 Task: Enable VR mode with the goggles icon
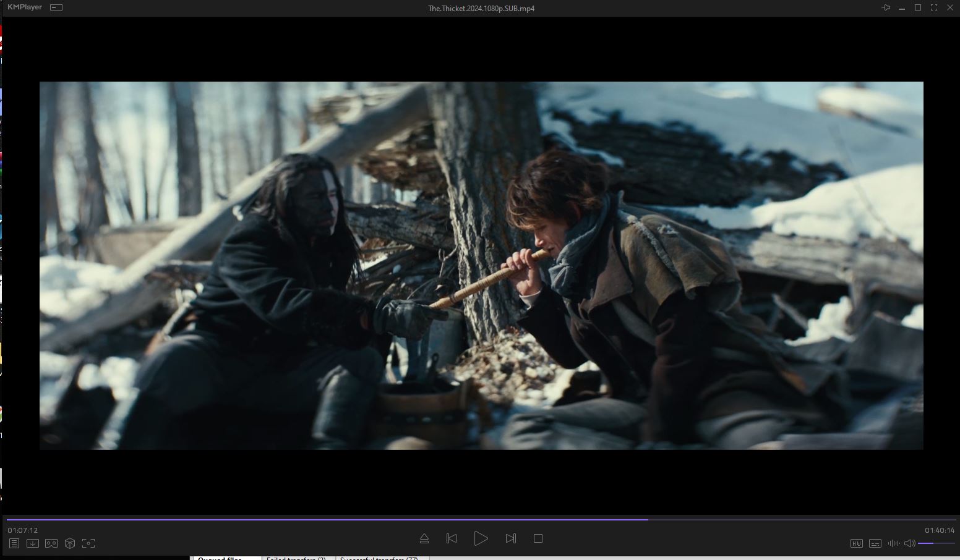tap(51, 543)
